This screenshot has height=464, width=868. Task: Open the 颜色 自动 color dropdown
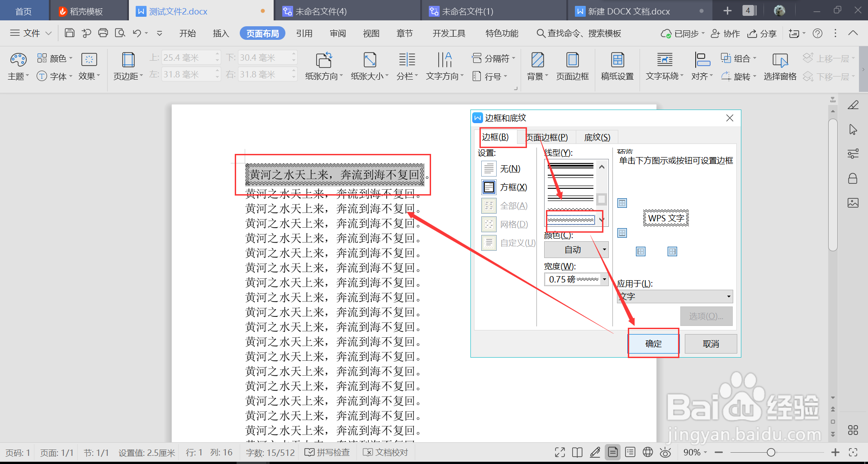point(576,250)
